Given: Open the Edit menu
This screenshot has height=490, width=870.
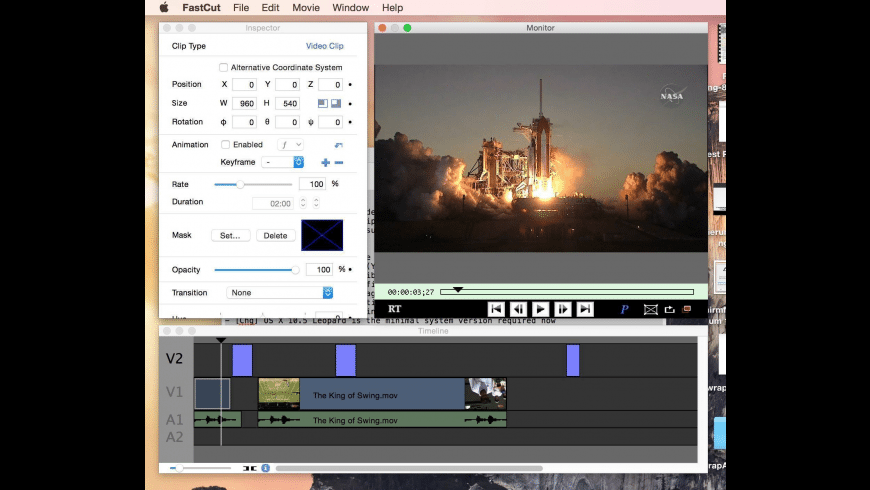Looking at the screenshot, I should point(270,7).
